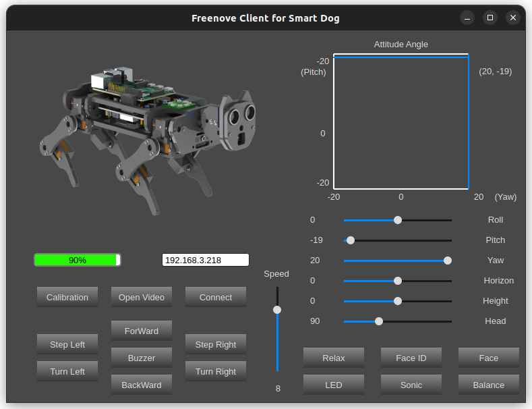Open Face ID
This screenshot has height=409, width=532.
pos(411,358)
